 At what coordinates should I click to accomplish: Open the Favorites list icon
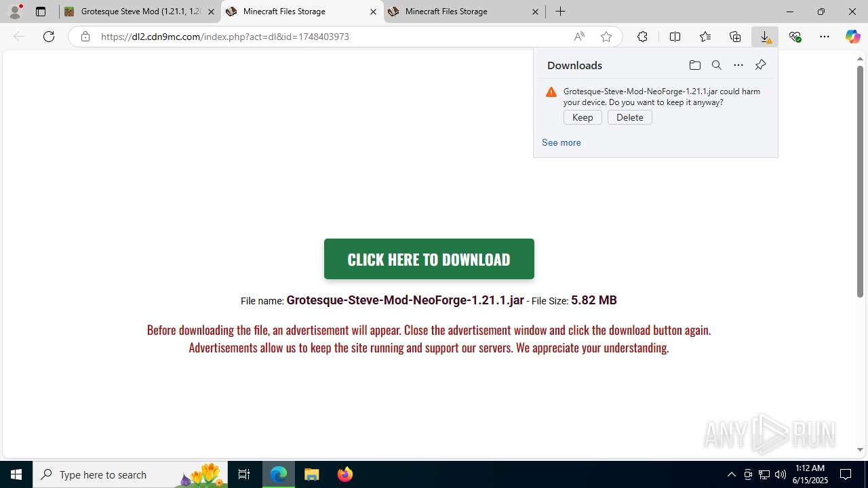[705, 37]
